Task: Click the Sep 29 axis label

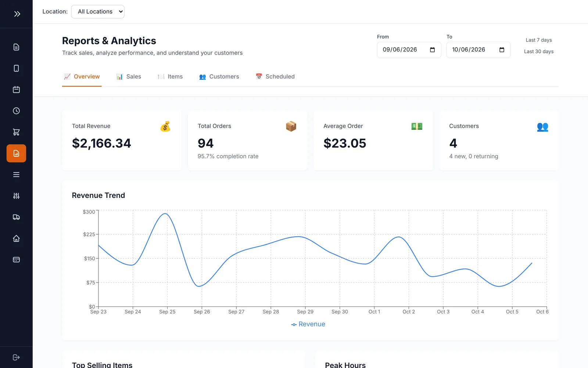Action: (x=305, y=312)
